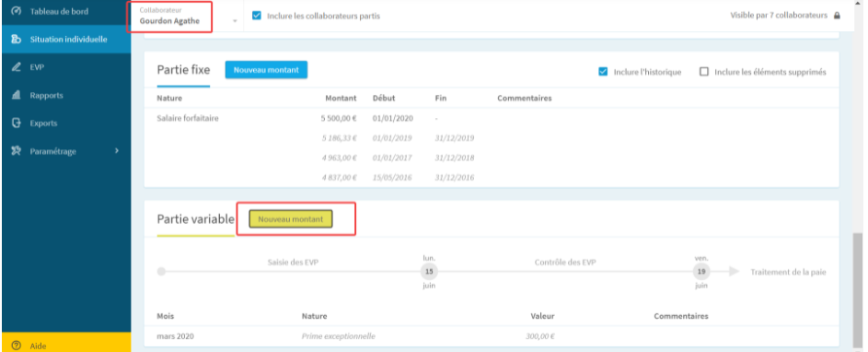The width and height of the screenshot is (868, 352).
Task: Click the 5 500,00 € amount
Action: (x=339, y=118)
